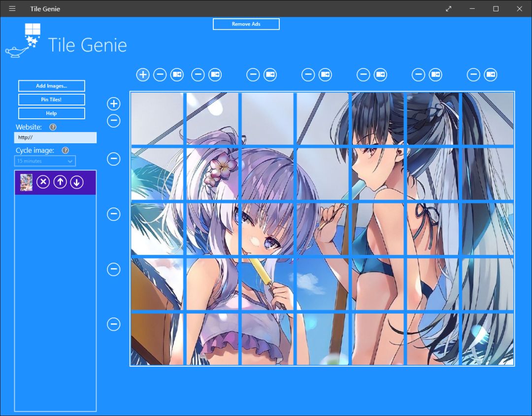532x416 pixels.
Task: Open the Website help question mark
Action: pos(53,127)
